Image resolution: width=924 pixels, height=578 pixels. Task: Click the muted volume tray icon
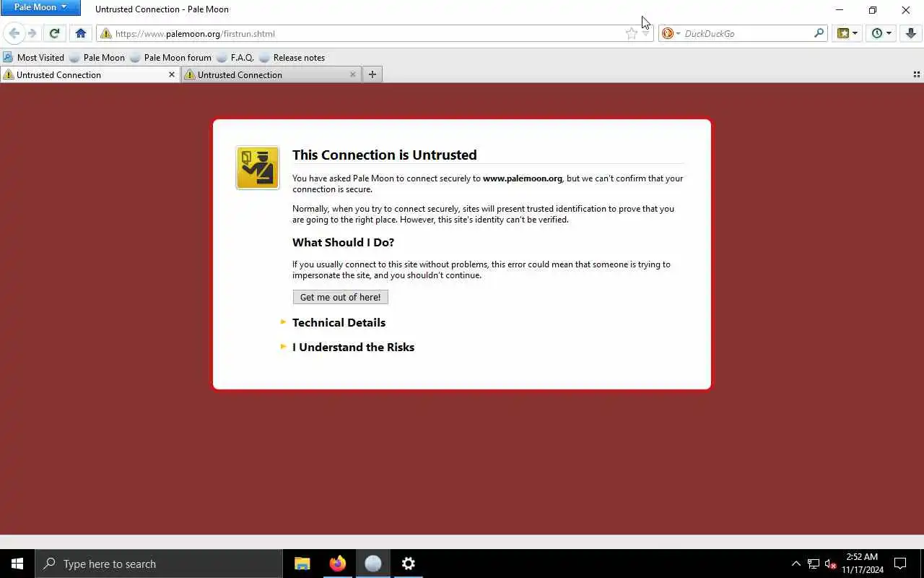point(831,564)
